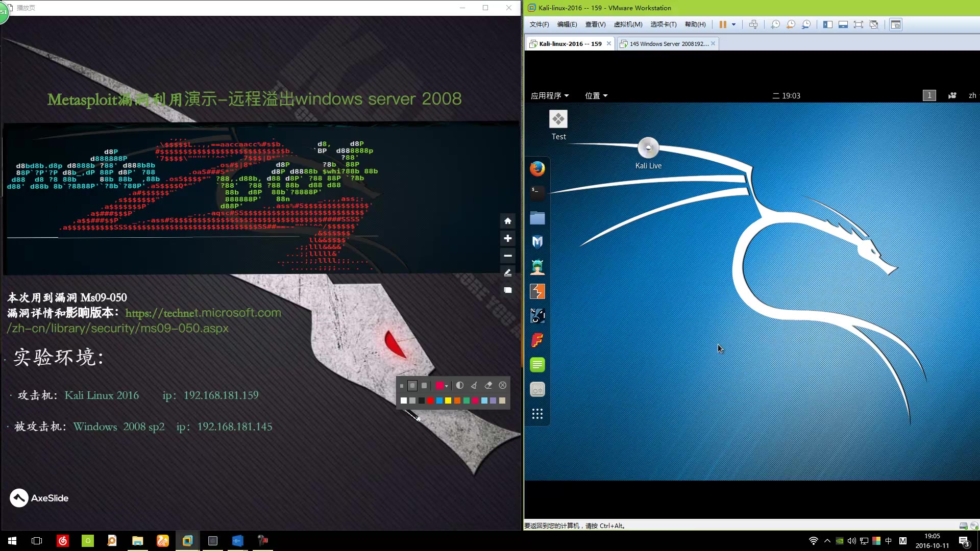This screenshot has height=551, width=980.
Task: Pick the green color swatch
Action: coord(466,400)
